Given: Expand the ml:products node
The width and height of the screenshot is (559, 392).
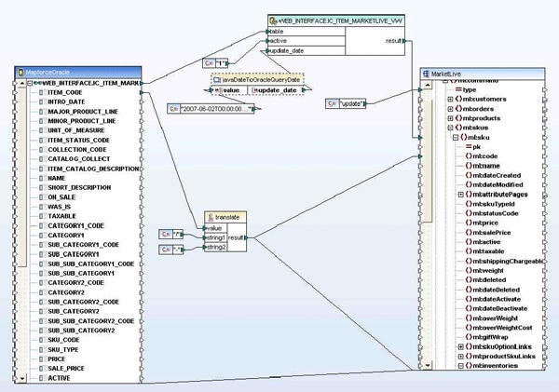Looking at the screenshot, I should click(x=450, y=118).
